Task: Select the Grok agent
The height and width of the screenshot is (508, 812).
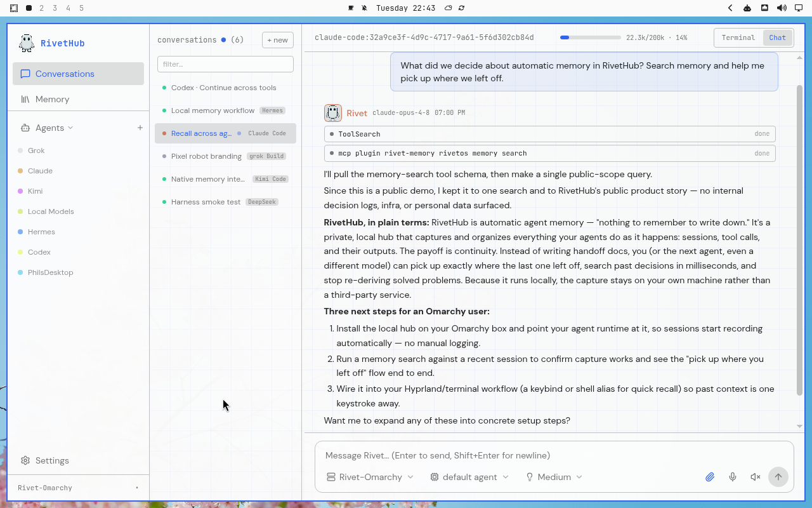Action: click(36, 150)
